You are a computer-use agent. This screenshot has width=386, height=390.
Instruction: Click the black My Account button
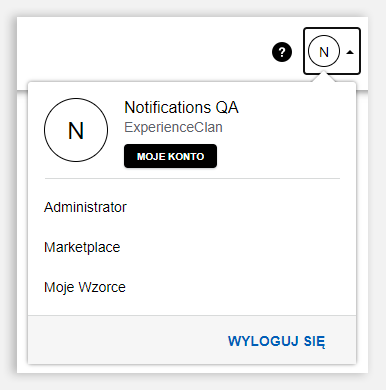click(x=170, y=156)
